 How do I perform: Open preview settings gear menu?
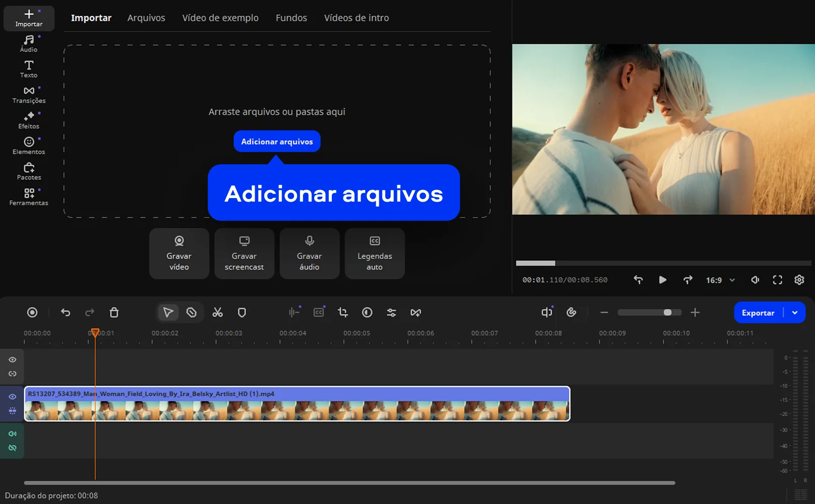[799, 280]
